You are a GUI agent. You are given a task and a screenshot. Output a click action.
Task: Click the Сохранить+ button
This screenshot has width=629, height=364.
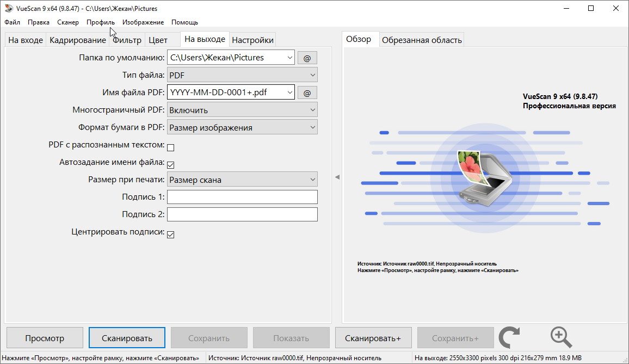pos(455,338)
